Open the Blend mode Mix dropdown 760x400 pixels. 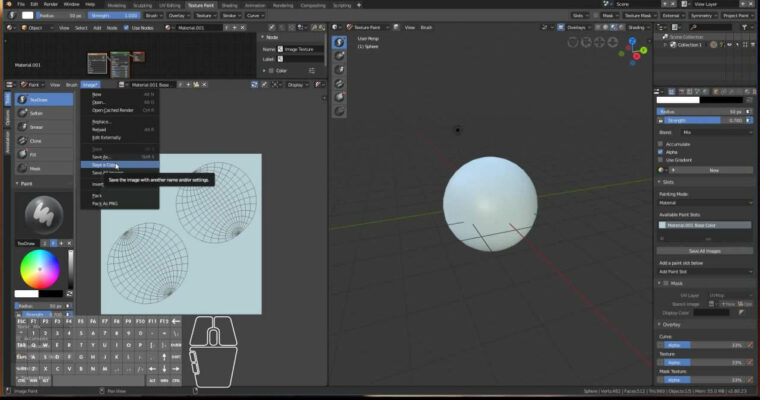tap(716, 132)
